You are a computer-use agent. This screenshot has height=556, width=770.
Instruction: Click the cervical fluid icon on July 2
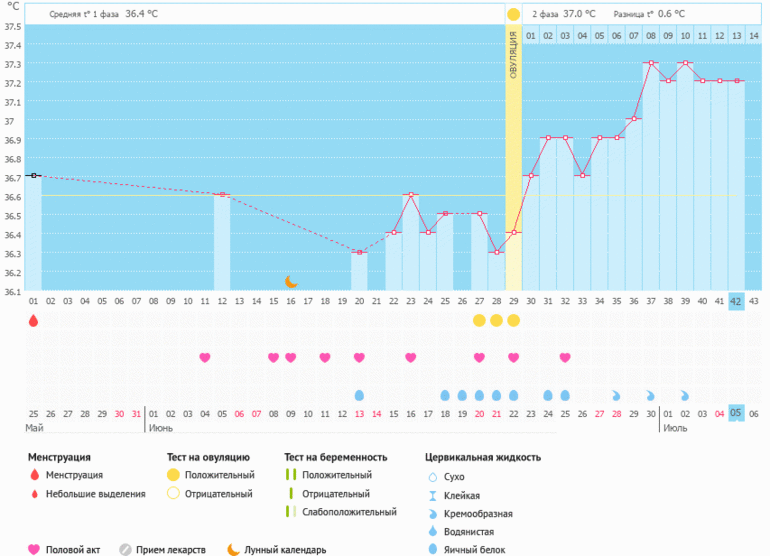point(685,395)
